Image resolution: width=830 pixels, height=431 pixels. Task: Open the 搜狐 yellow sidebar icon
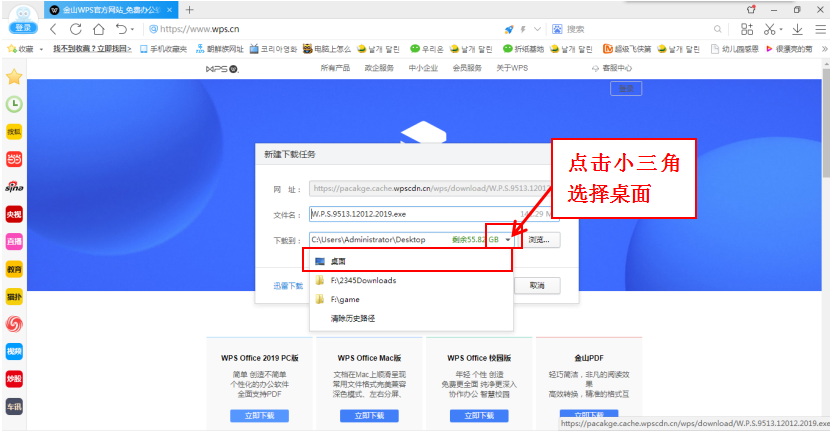pos(14,132)
